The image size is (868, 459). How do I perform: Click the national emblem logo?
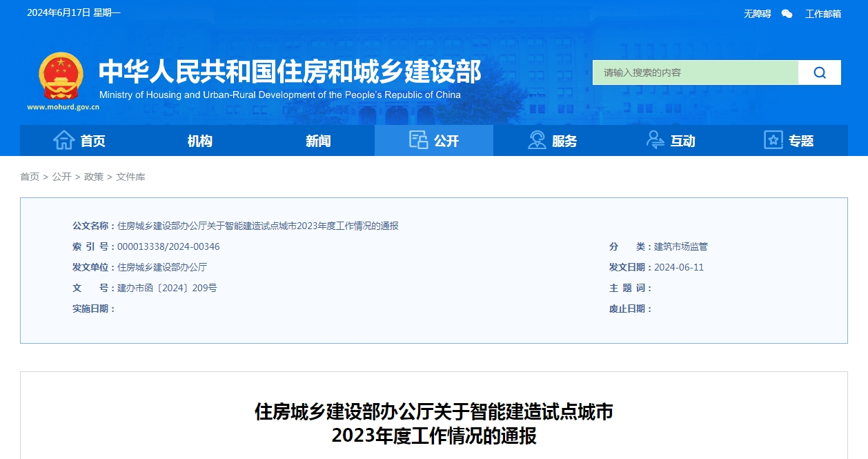coord(61,76)
